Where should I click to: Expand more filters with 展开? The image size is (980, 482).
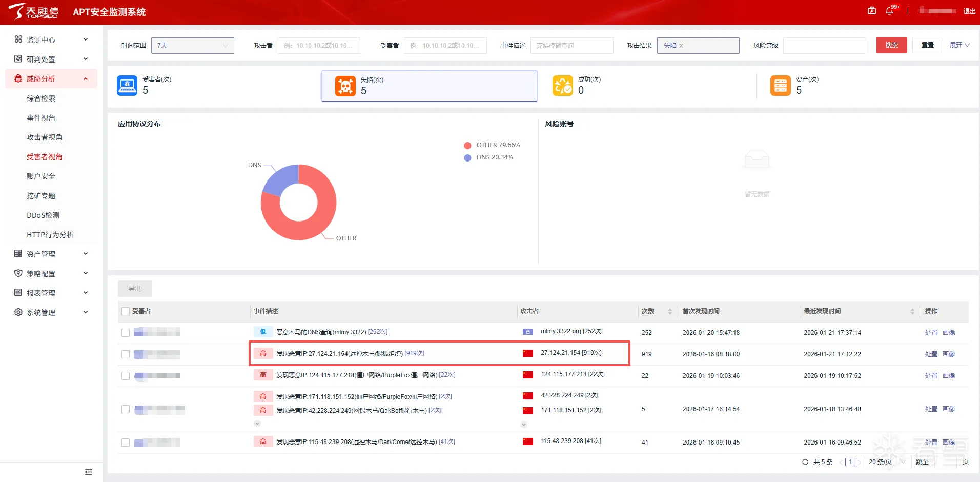(959, 45)
